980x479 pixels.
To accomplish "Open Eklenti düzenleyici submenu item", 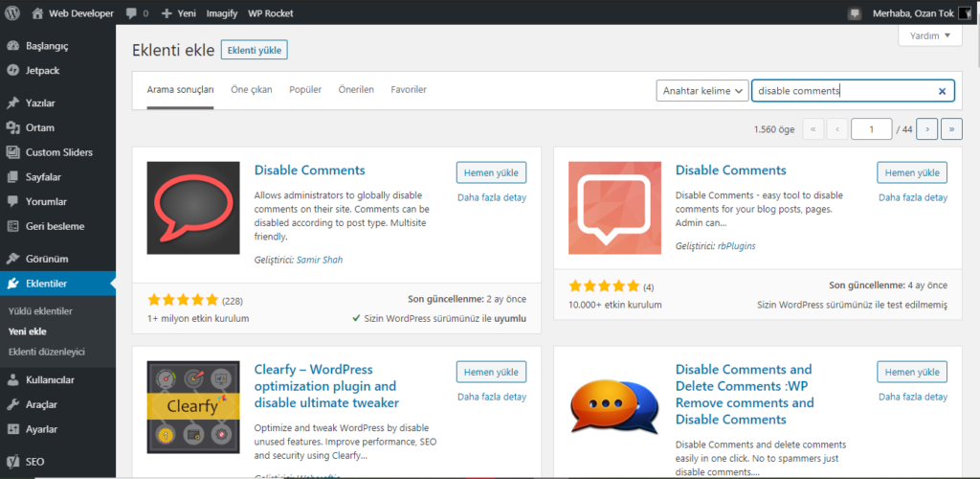I will 47,352.
